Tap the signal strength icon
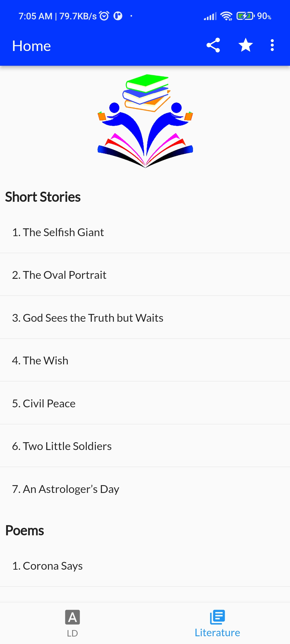 210,16
